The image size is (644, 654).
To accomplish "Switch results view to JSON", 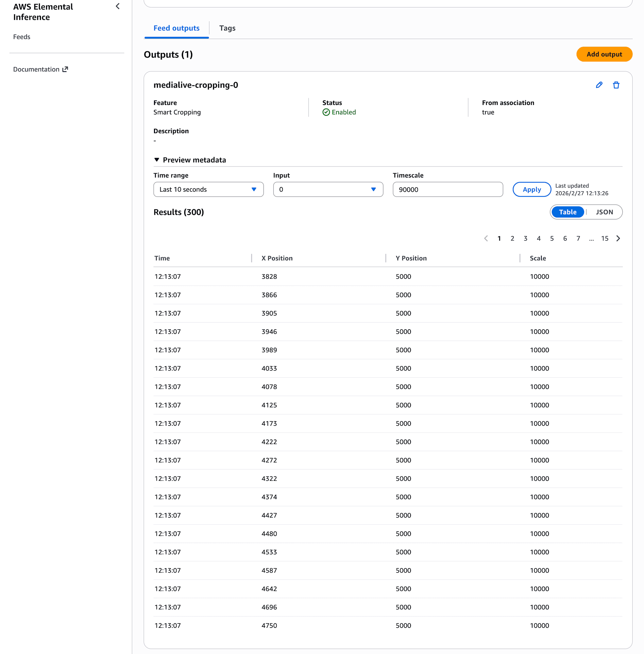I will pyautogui.click(x=604, y=212).
